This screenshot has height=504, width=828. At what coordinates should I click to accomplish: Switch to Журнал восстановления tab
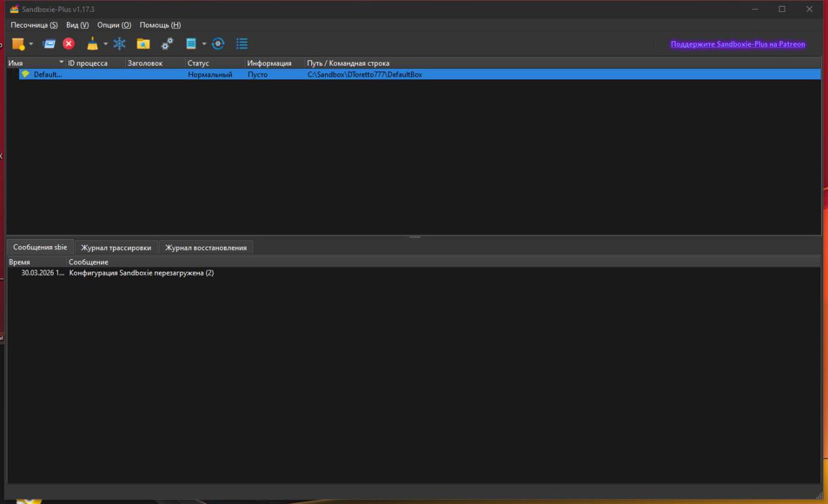pos(206,247)
